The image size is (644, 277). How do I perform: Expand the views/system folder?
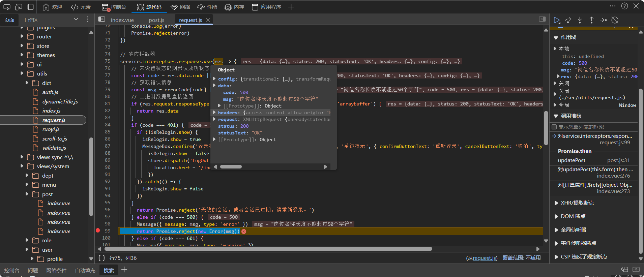(x=22, y=166)
